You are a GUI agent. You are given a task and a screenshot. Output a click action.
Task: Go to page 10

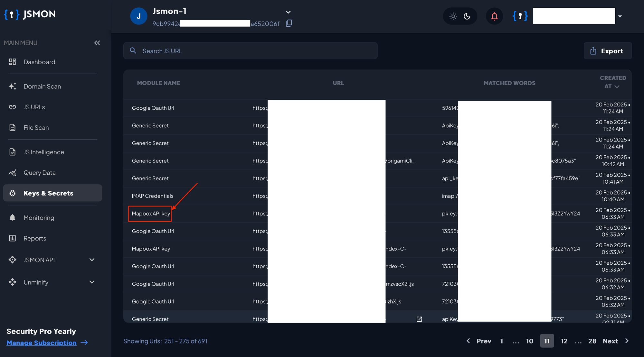tap(530, 341)
